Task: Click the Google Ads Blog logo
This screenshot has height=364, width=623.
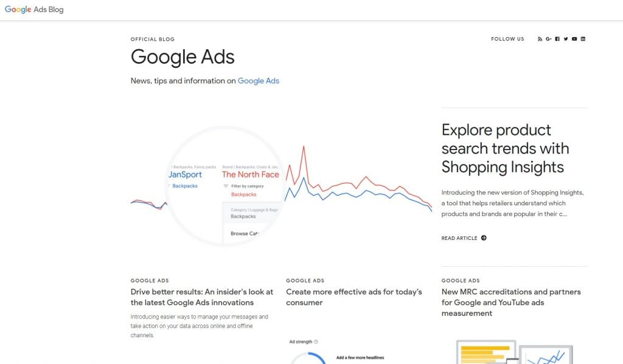Action: (34, 10)
